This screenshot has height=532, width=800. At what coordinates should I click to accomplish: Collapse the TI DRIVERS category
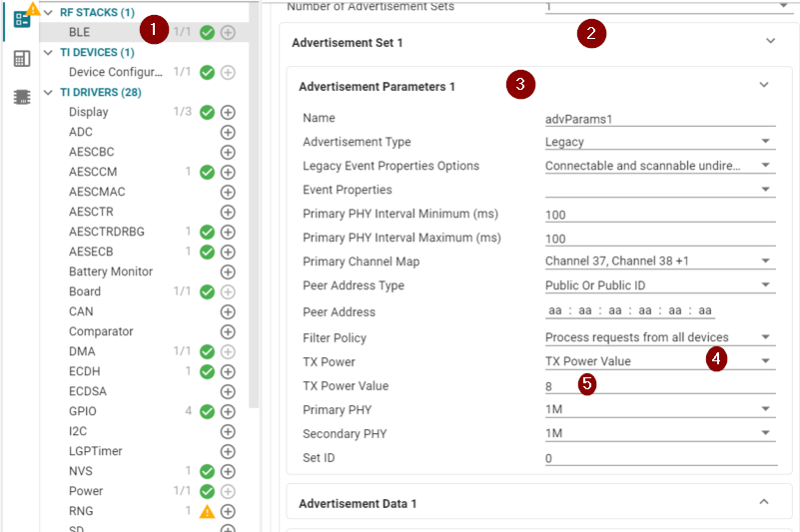tap(49, 92)
